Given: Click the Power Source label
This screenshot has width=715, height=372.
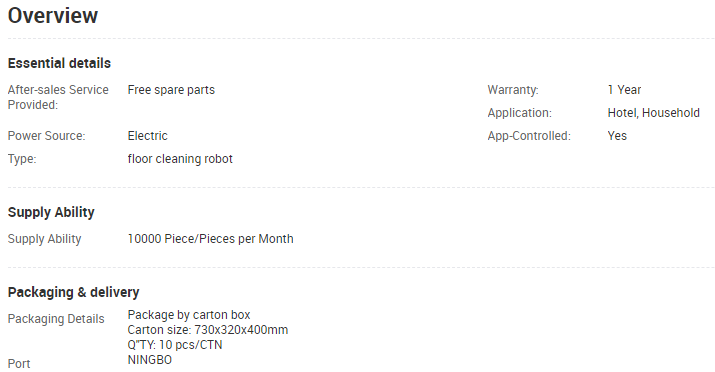Looking at the screenshot, I should click(x=47, y=136).
